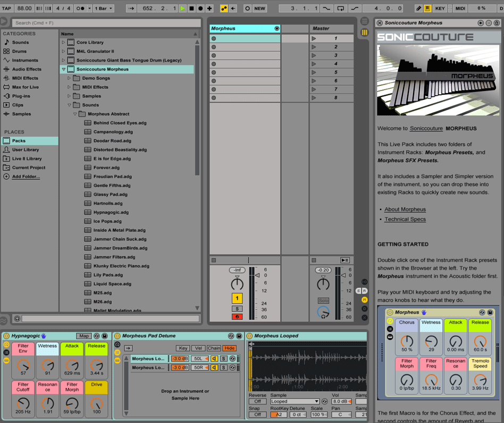The width and height of the screenshot is (504, 423).
Task: Toggle the Punch-Out switch
Action: [355, 9]
